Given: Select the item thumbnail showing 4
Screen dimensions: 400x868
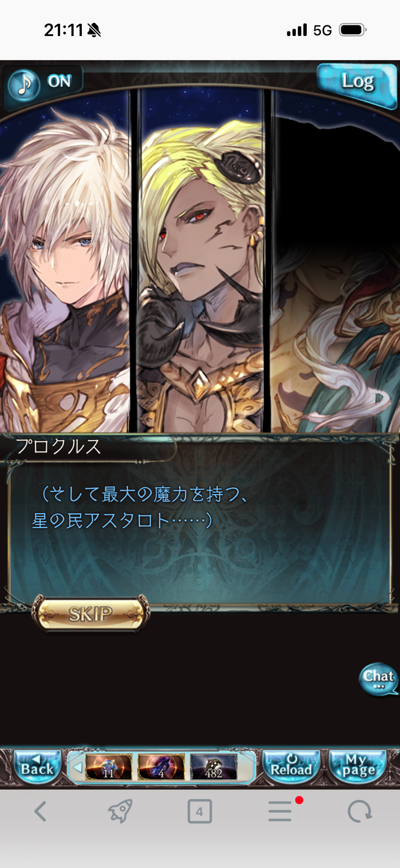Looking at the screenshot, I should pos(161,766).
